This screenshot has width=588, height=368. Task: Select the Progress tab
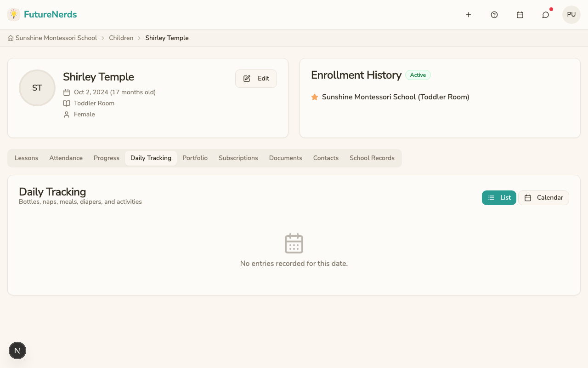pos(107,158)
